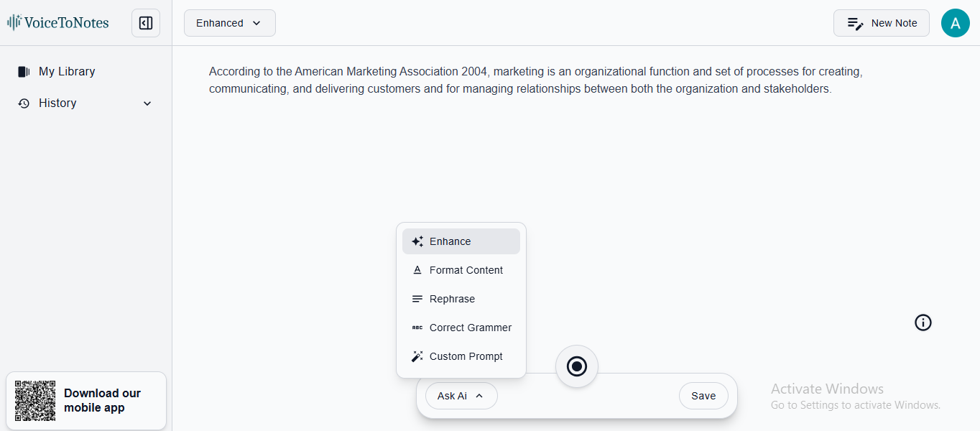This screenshot has height=431, width=980.
Task: Click the Enhance sparkle icon
Action: click(417, 241)
